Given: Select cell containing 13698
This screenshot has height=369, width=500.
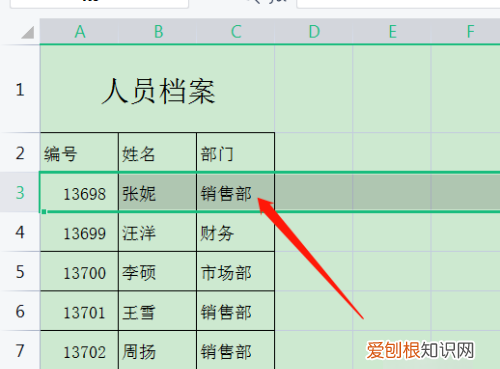Looking at the screenshot, I should coord(79,192).
